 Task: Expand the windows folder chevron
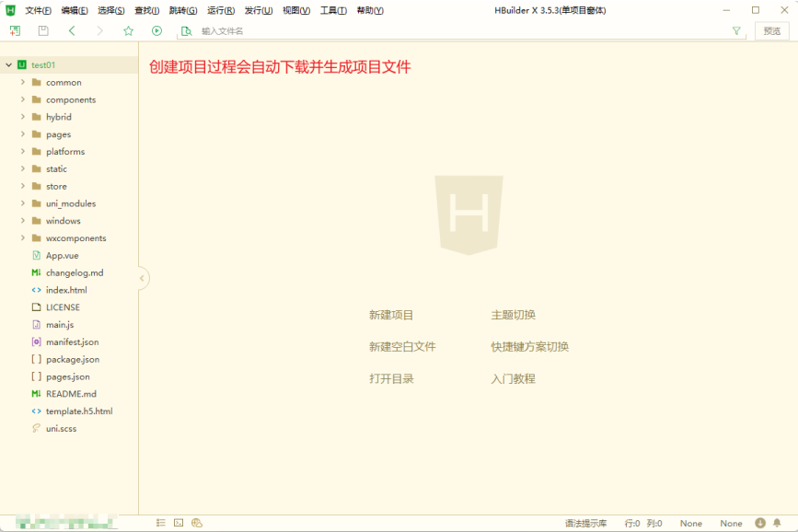point(22,220)
